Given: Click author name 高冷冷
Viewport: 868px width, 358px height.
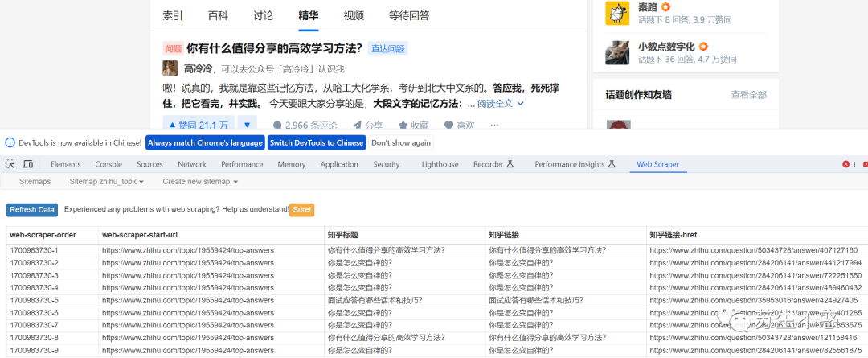Looking at the screenshot, I should pos(199,68).
